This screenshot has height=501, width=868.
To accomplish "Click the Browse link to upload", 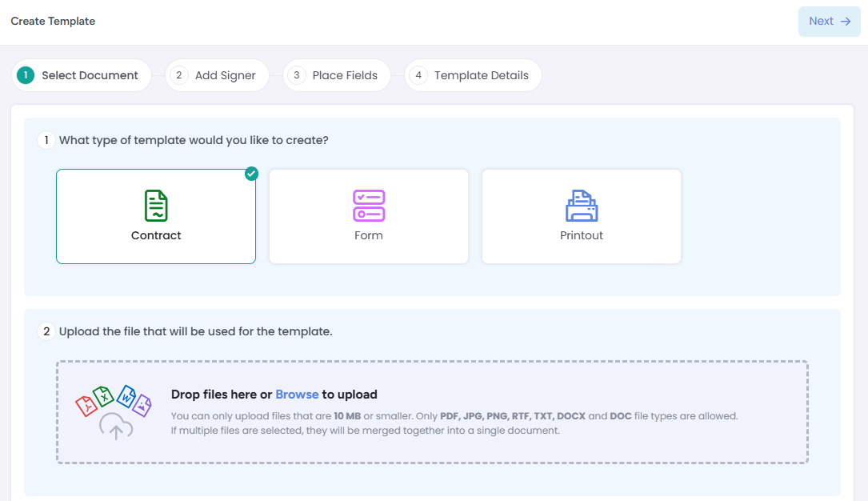I will 297,394.
